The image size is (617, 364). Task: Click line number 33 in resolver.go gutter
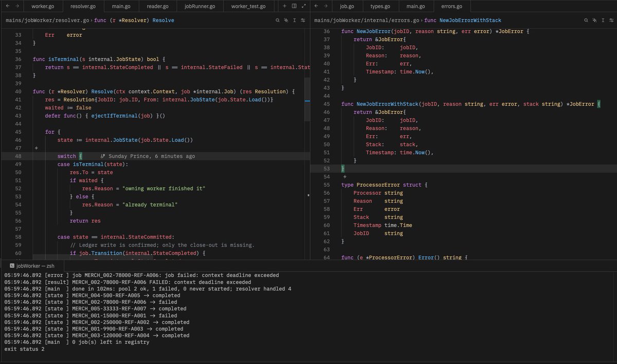19,35
